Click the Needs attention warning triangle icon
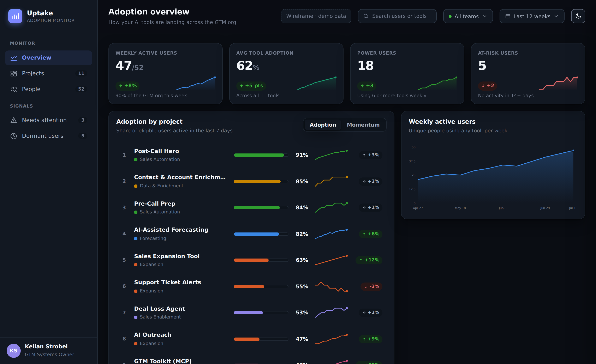 (13, 120)
